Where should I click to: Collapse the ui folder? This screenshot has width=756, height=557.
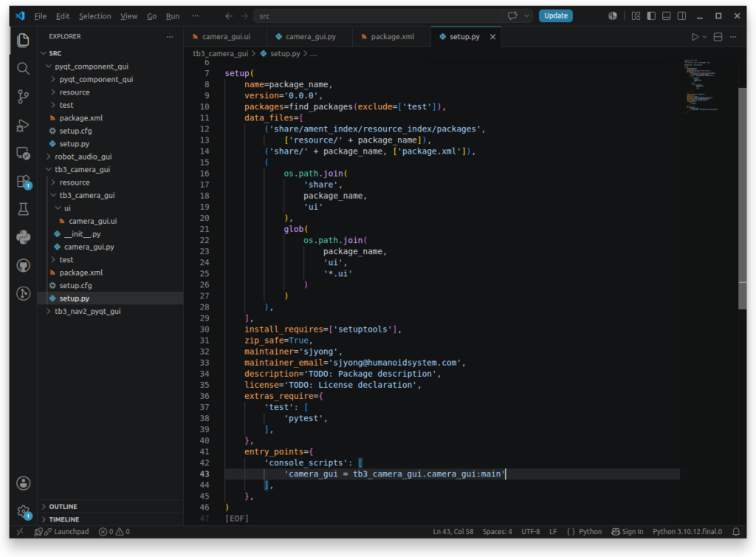click(x=58, y=208)
